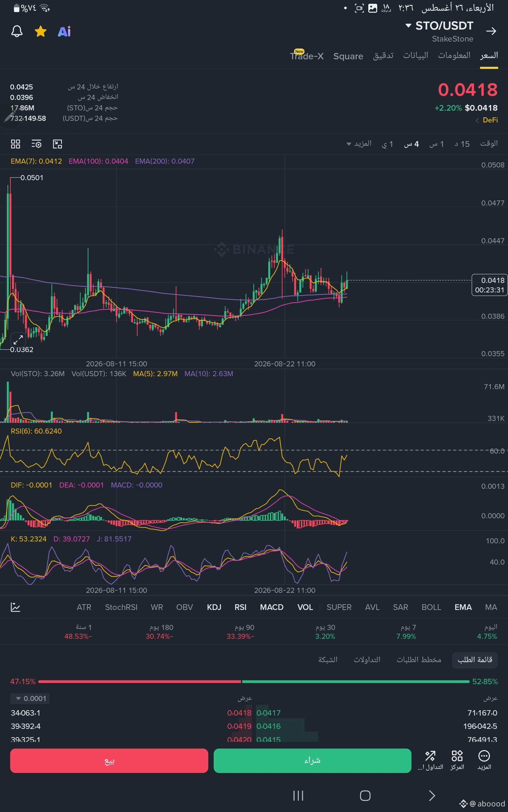
Task: Open the chart grid layout icon
Action: tap(16, 144)
